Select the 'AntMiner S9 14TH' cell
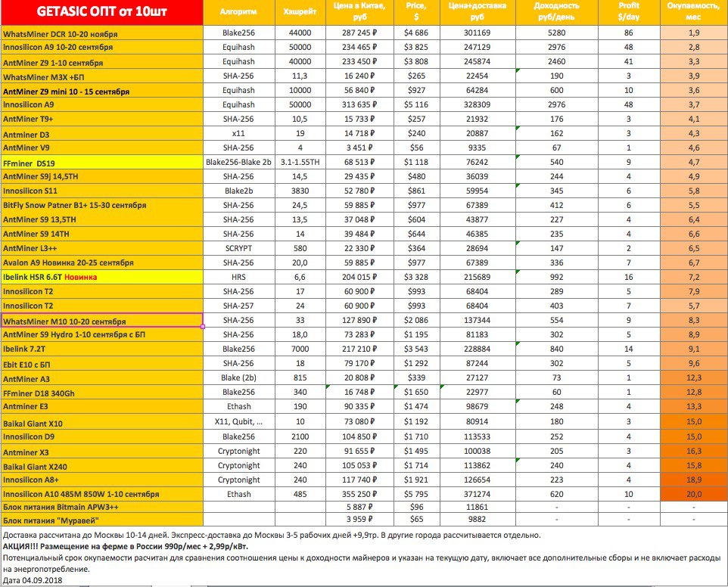728x587 pixels. tap(101, 234)
